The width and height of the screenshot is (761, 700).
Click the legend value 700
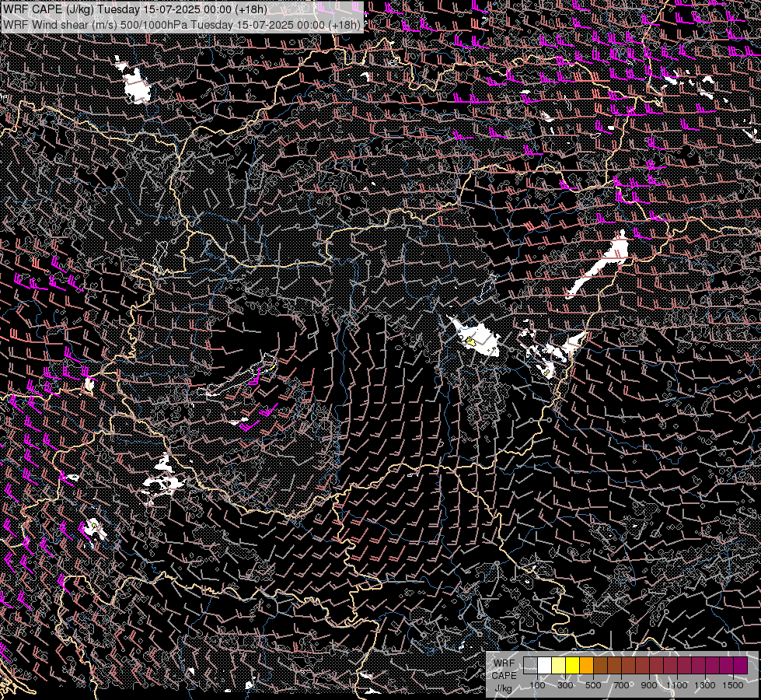621,685
